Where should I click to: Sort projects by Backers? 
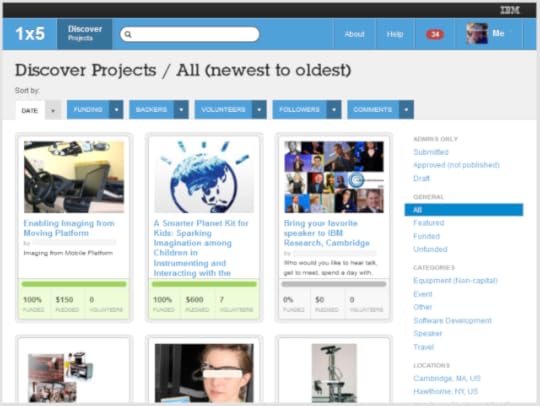pos(152,110)
